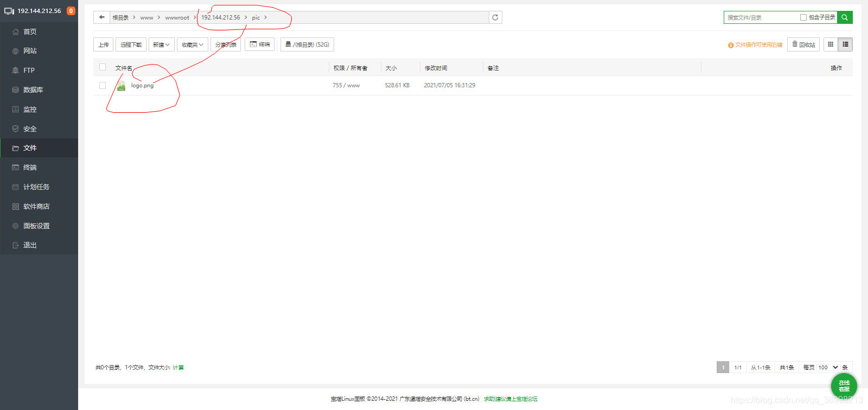Click the 监控 monitor icon
The width and height of the screenshot is (868, 410).
(x=15, y=110)
